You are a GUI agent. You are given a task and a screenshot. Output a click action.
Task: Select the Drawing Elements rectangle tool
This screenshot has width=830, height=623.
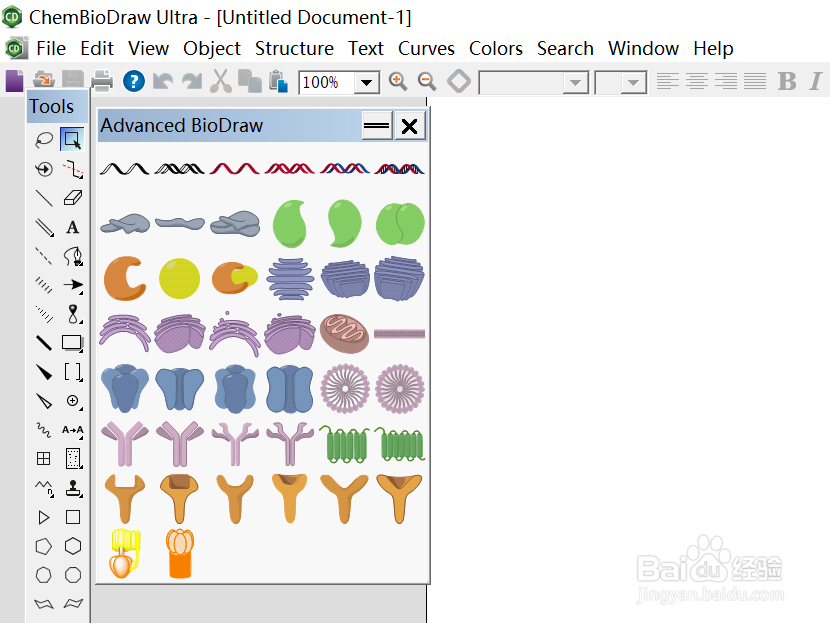click(73, 343)
